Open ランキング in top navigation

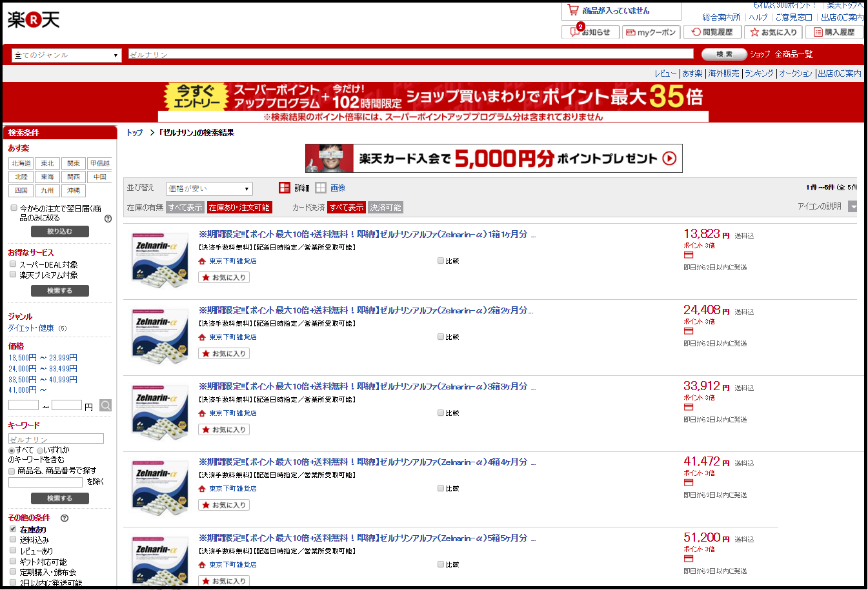coord(758,74)
